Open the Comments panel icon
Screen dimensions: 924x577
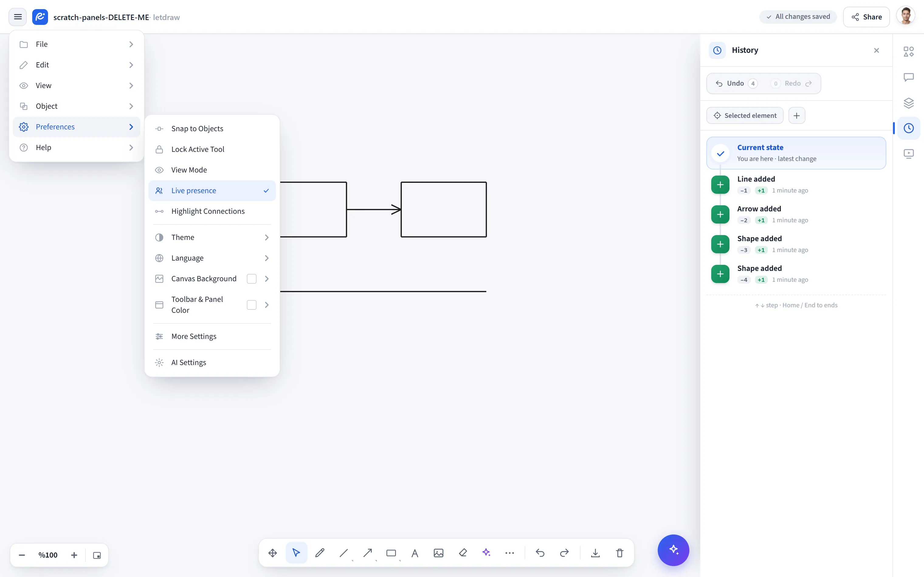point(908,77)
